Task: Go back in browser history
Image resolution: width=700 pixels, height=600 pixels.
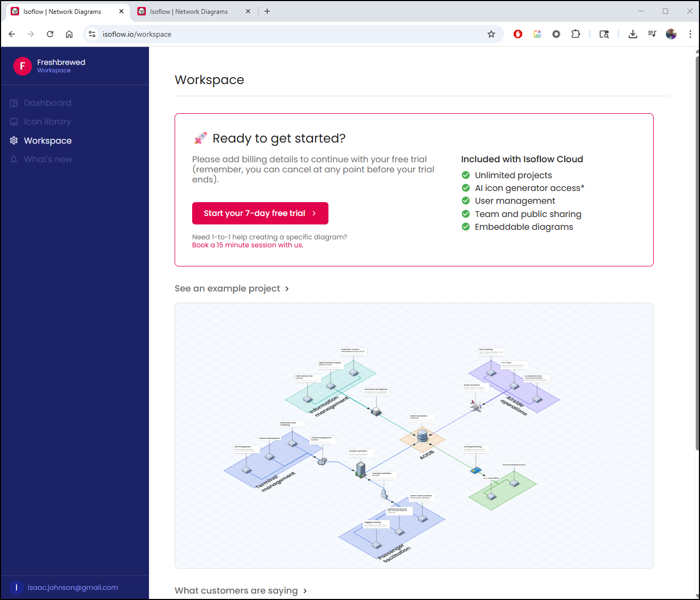Action: point(12,34)
